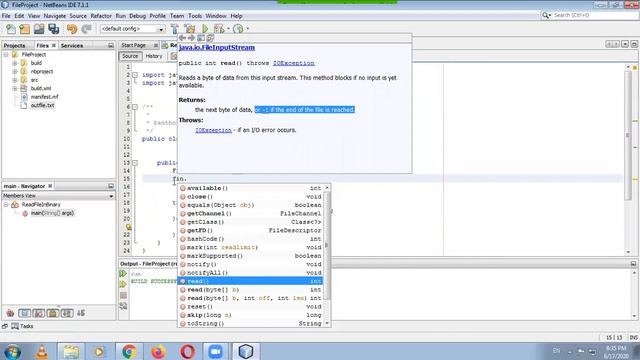Open the Start Page tab
Viewport: 640px width, 360px height.
coord(134,45)
